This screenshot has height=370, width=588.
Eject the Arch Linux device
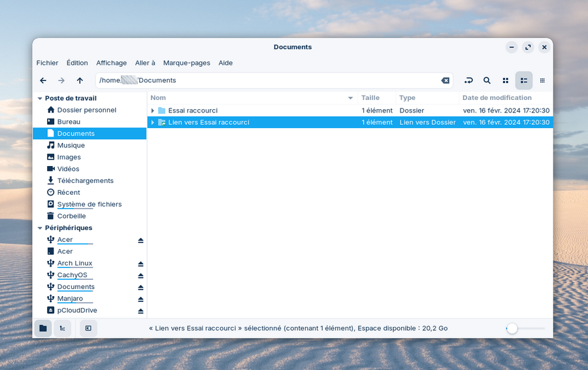[x=140, y=263]
